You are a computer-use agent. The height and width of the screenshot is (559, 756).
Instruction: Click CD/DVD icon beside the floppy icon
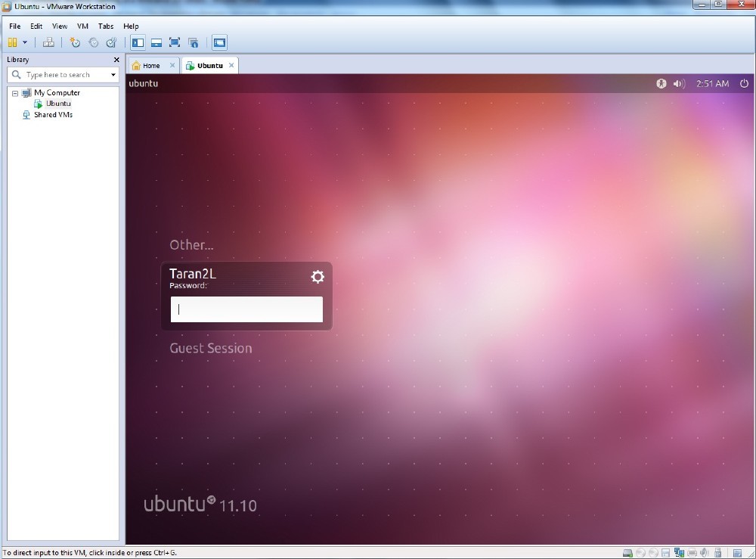coord(653,553)
